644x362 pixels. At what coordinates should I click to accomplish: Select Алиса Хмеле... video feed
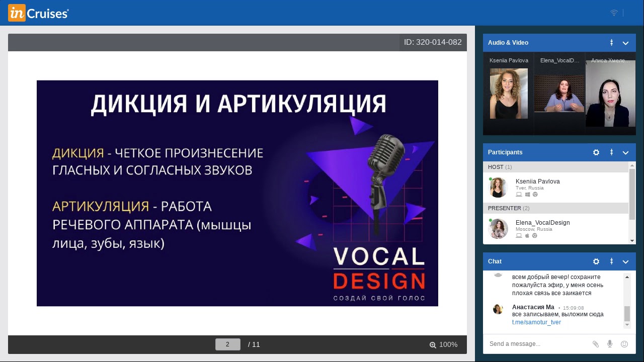610,94
